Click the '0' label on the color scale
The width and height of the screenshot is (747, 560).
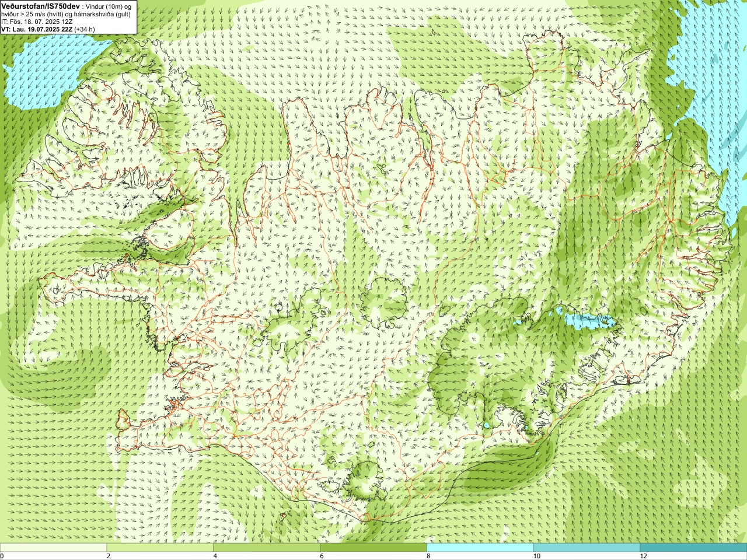[2, 556]
